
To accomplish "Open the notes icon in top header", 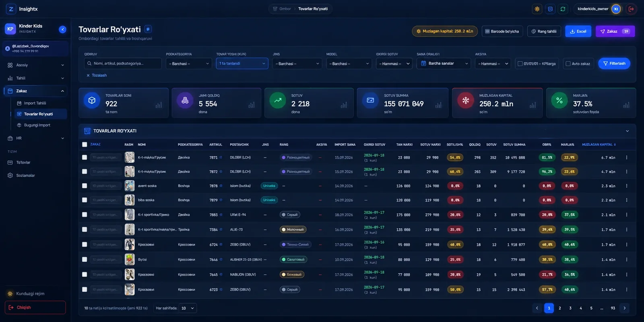I will point(550,9).
